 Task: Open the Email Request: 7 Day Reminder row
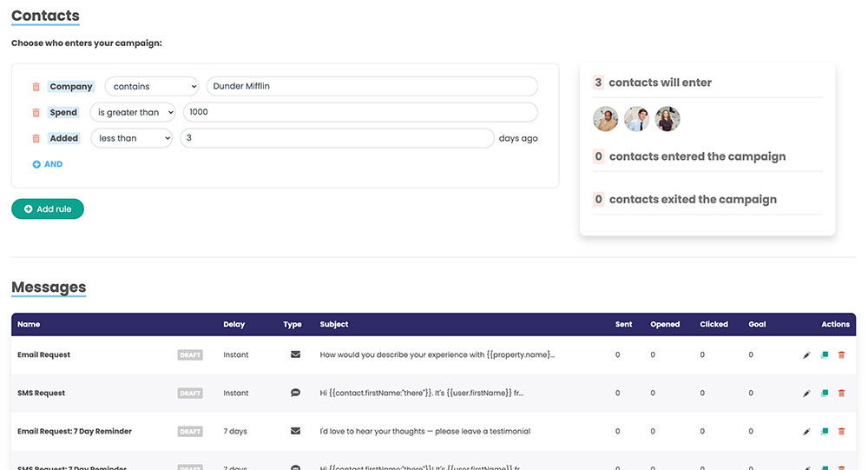point(433,431)
